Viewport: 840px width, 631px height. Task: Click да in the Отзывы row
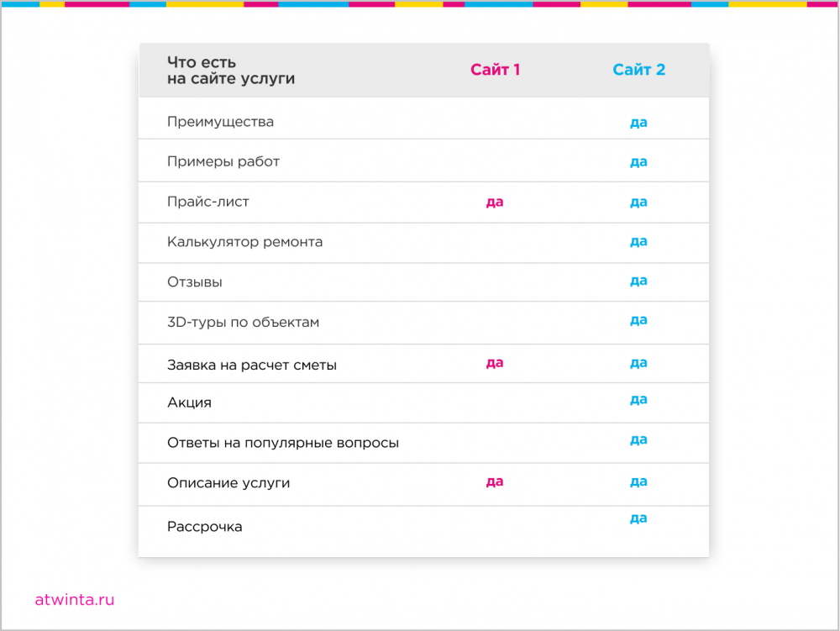(638, 281)
